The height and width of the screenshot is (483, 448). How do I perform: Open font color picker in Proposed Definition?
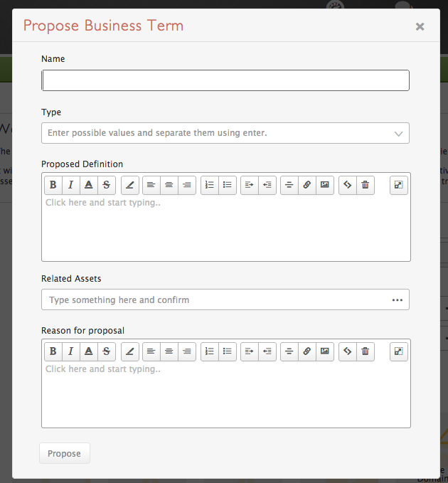(89, 185)
